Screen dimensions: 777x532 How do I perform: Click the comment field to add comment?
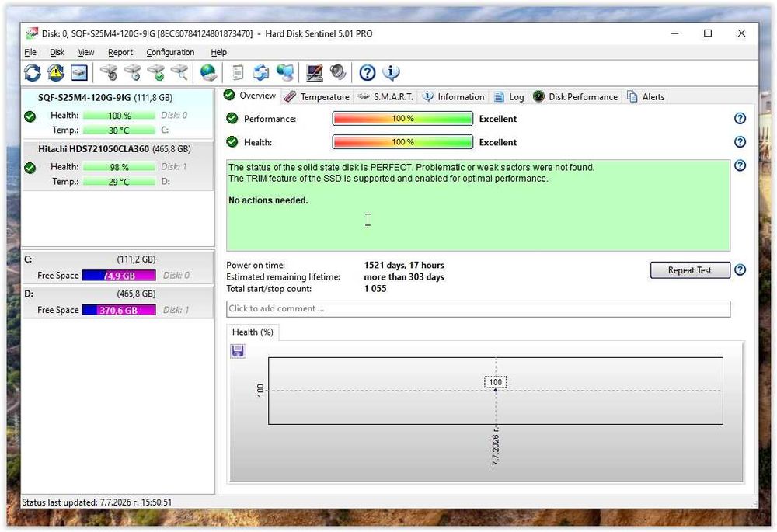(478, 308)
